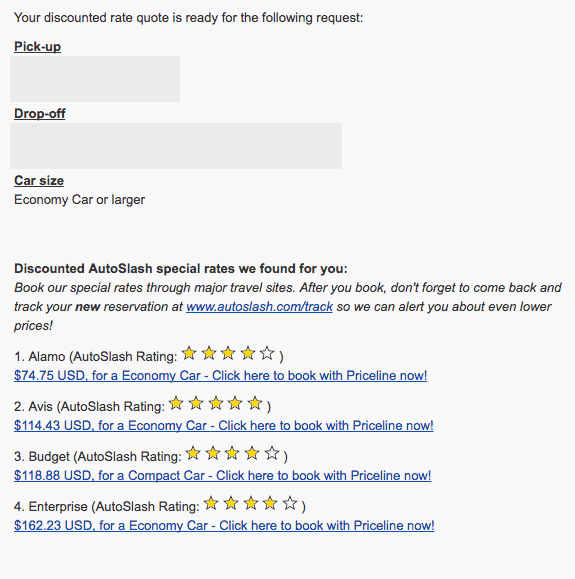The height and width of the screenshot is (579, 575).
Task: Book the $114.43 Avis Economy Car deal
Action: point(223,425)
